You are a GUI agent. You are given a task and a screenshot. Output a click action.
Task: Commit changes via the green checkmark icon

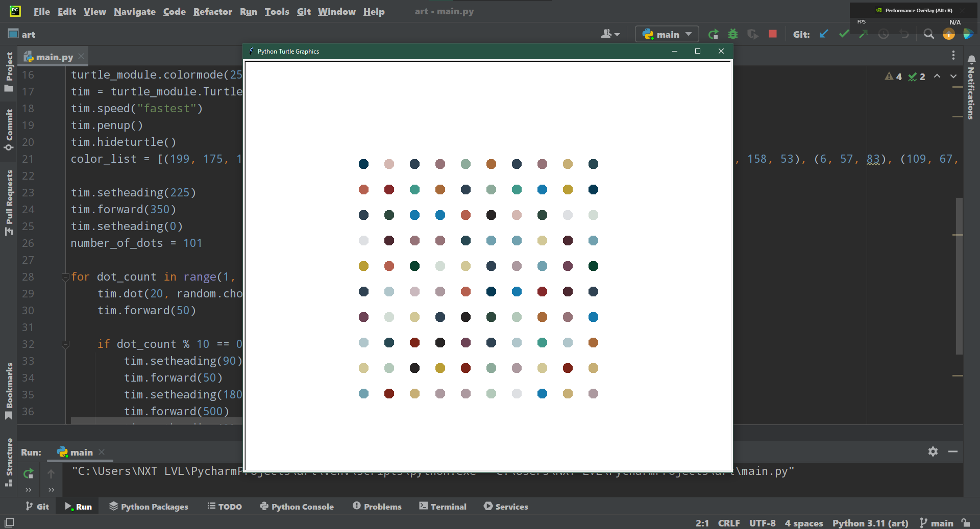pos(843,34)
